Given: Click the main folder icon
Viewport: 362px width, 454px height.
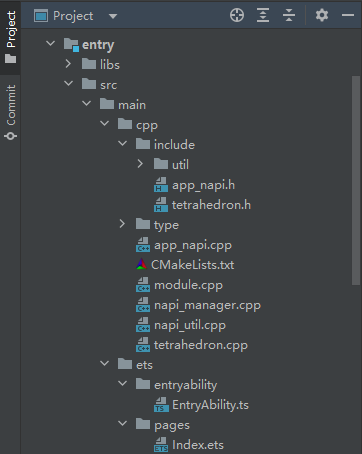Looking at the screenshot, I should point(107,104).
